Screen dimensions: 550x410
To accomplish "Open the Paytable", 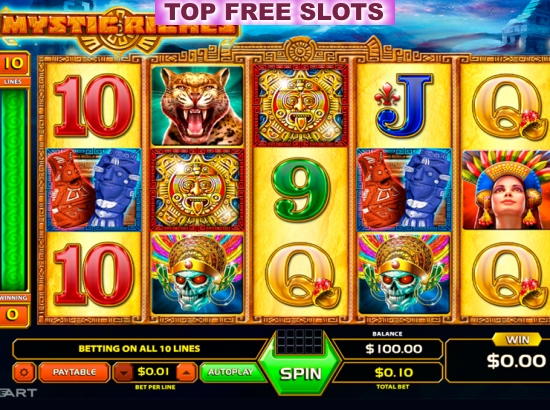I will coord(74,372).
